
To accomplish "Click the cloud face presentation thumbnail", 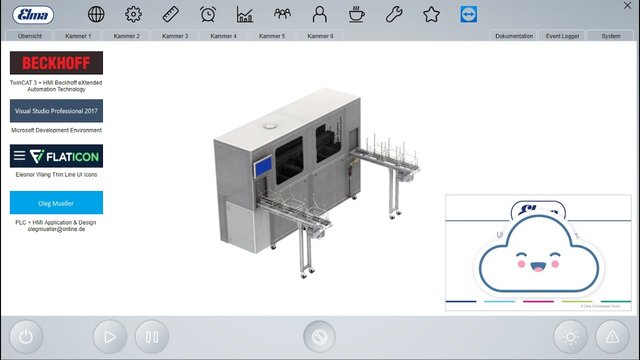I will pos(538,253).
